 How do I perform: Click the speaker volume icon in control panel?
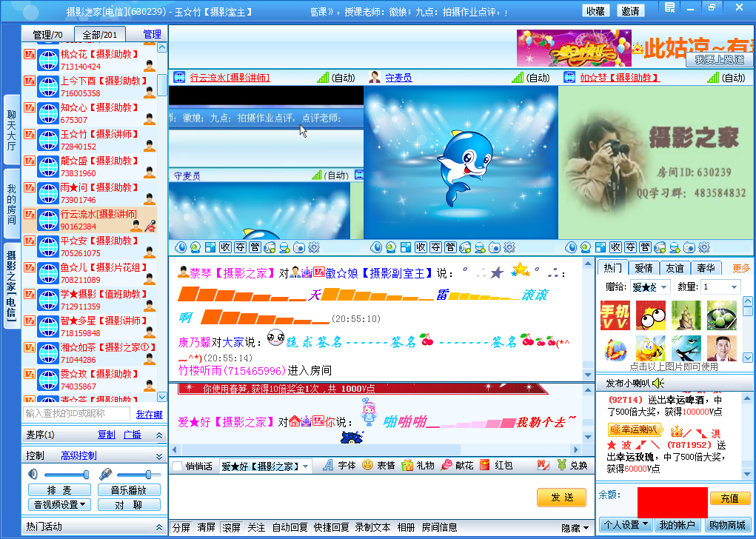click(33, 474)
